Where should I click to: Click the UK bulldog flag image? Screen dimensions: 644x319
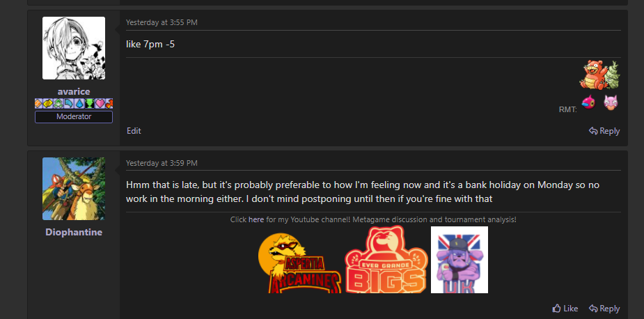459,260
